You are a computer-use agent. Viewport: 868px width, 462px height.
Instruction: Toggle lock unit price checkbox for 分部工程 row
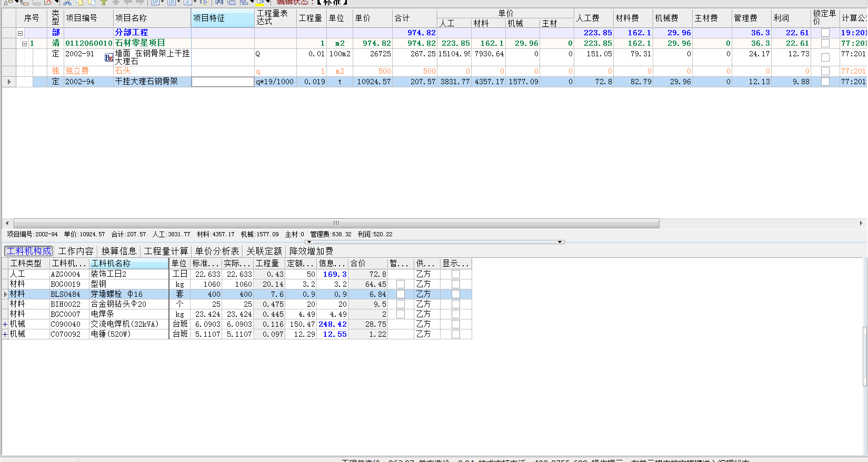coord(825,33)
